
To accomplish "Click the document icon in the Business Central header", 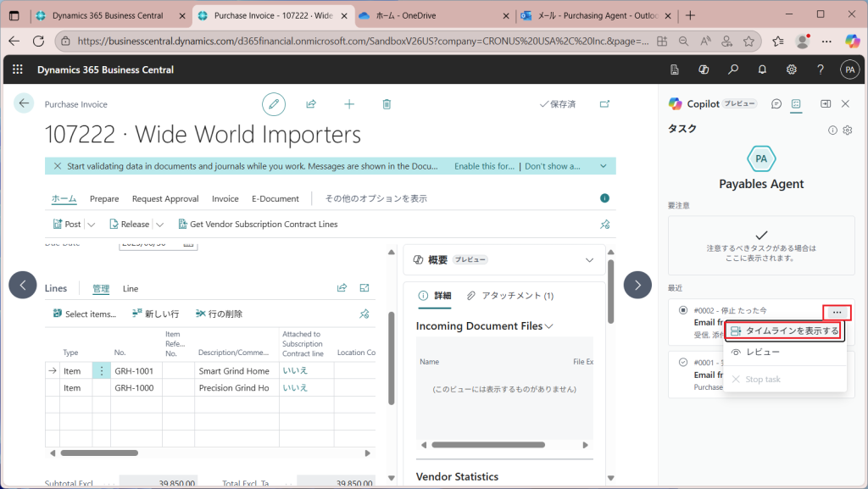I will coord(674,69).
